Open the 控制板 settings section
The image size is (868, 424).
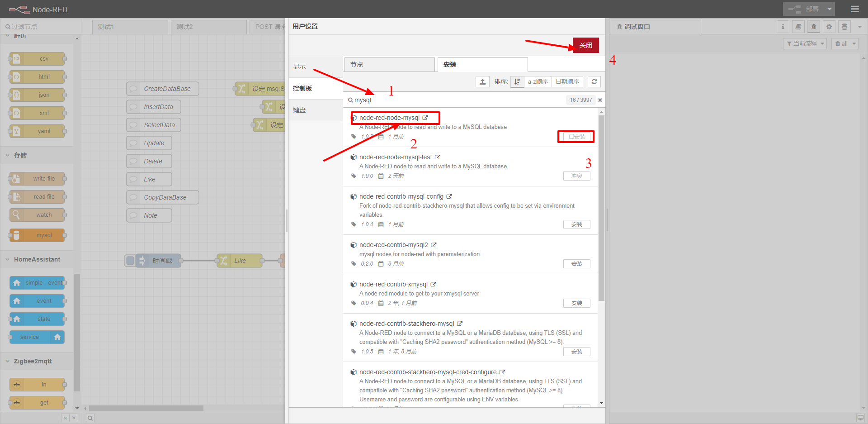(x=316, y=88)
